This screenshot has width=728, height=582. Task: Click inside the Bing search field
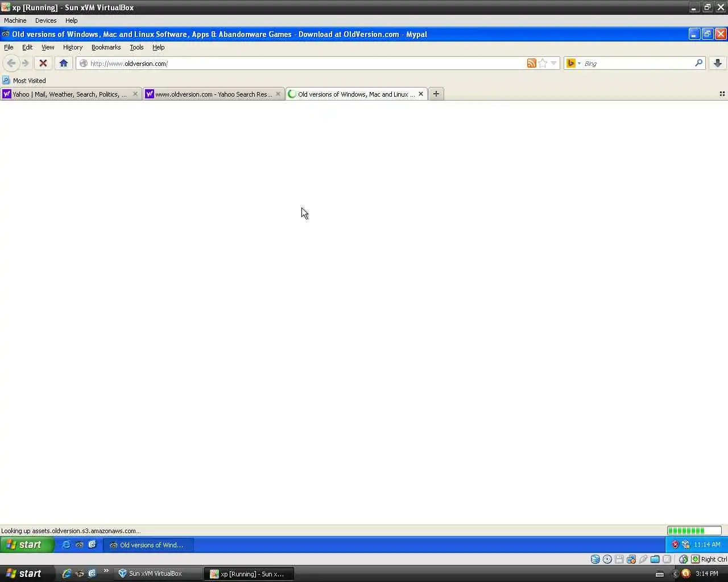[637, 63]
